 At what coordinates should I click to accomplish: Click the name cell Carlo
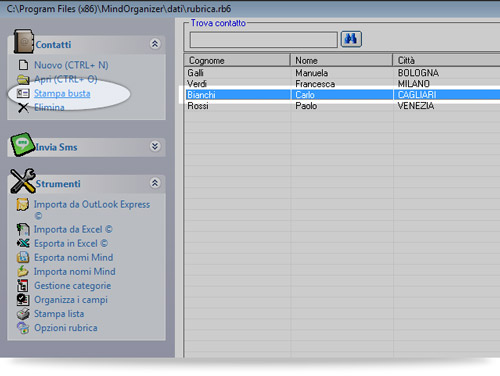click(x=305, y=95)
